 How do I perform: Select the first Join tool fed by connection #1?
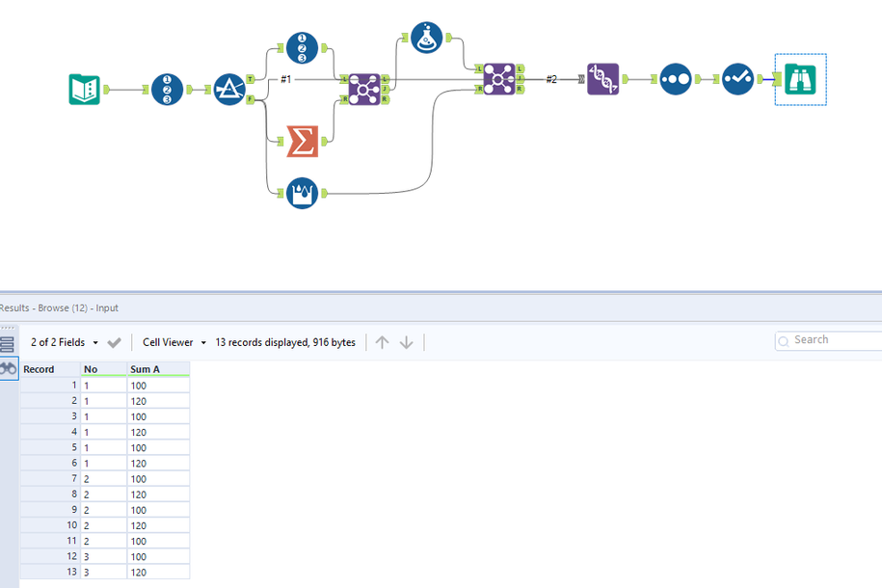pos(364,90)
